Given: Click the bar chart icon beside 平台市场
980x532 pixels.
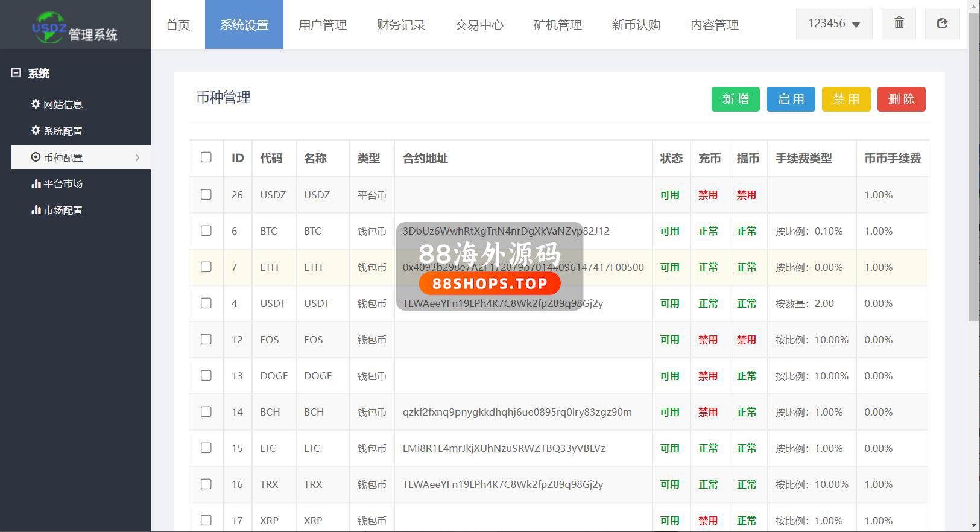Looking at the screenshot, I should (x=36, y=183).
